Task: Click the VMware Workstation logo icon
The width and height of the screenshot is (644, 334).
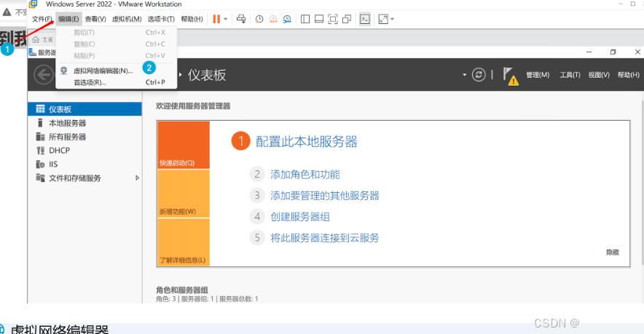Action: point(33,4)
